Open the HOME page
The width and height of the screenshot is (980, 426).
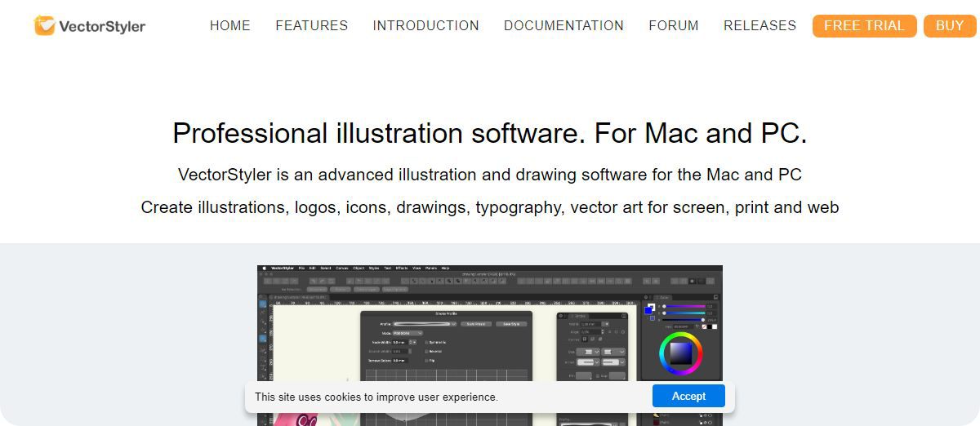click(x=230, y=26)
